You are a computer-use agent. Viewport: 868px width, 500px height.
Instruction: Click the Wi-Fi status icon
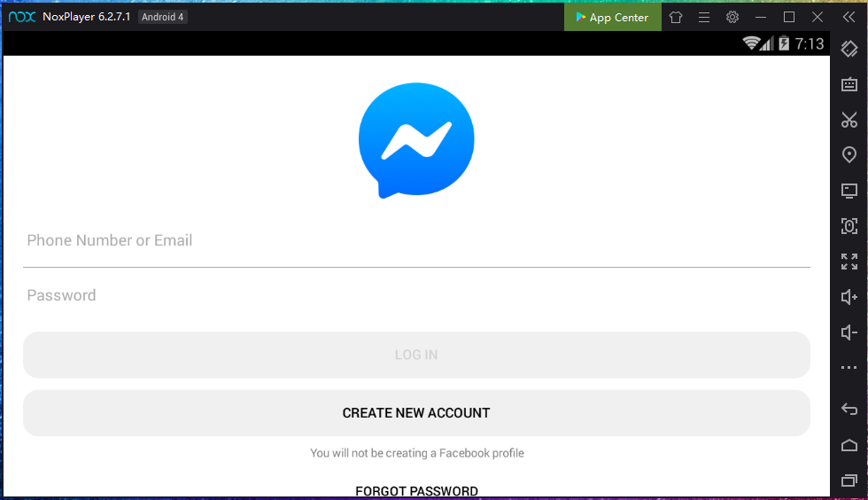tap(751, 43)
